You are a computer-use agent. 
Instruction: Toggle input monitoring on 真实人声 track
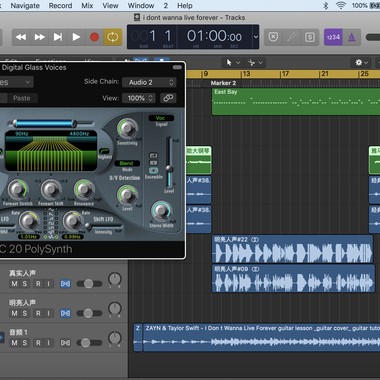pos(48,284)
